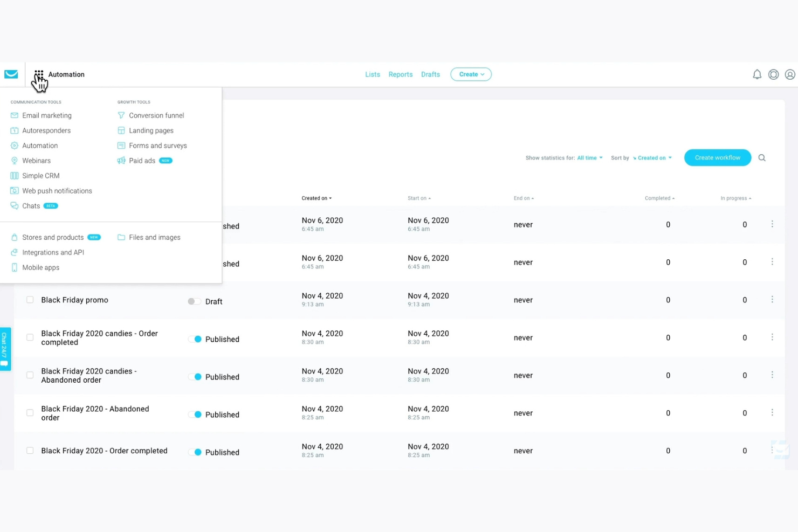Toggle the Black Friday promo draft switch

coord(194,301)
